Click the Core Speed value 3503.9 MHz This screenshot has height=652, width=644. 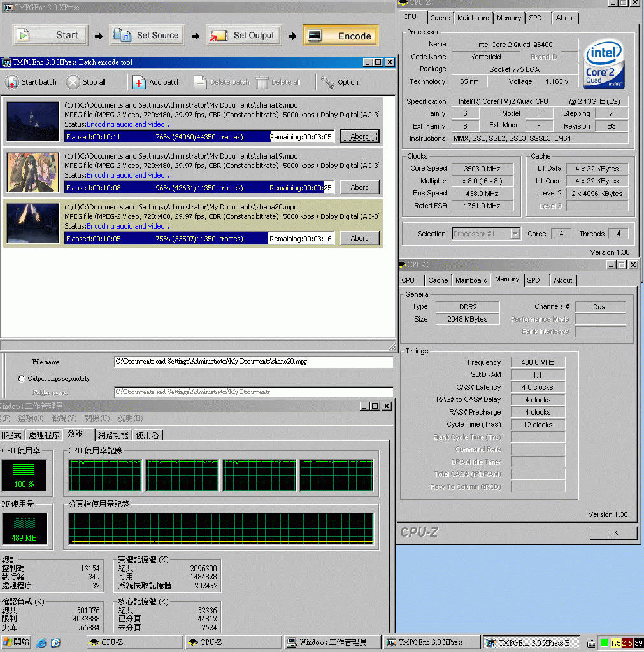click(482, 168)
